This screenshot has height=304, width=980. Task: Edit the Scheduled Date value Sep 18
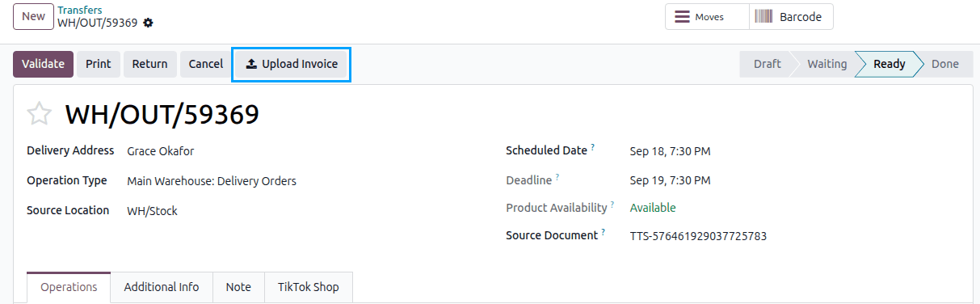pos(670,151)
